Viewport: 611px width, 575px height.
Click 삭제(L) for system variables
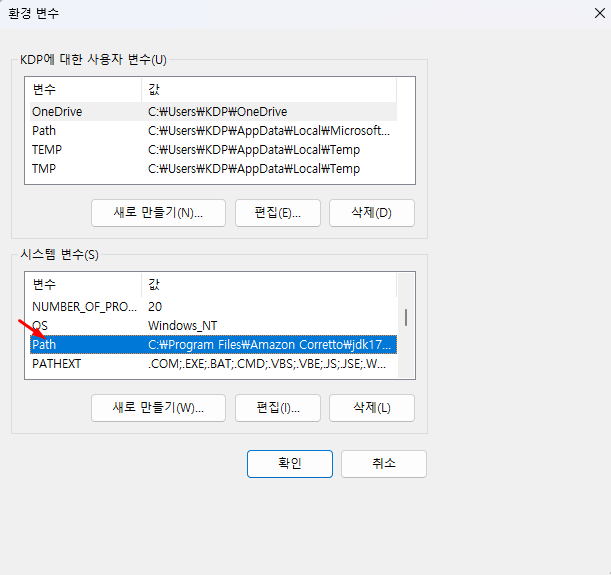tap(372, 408)
